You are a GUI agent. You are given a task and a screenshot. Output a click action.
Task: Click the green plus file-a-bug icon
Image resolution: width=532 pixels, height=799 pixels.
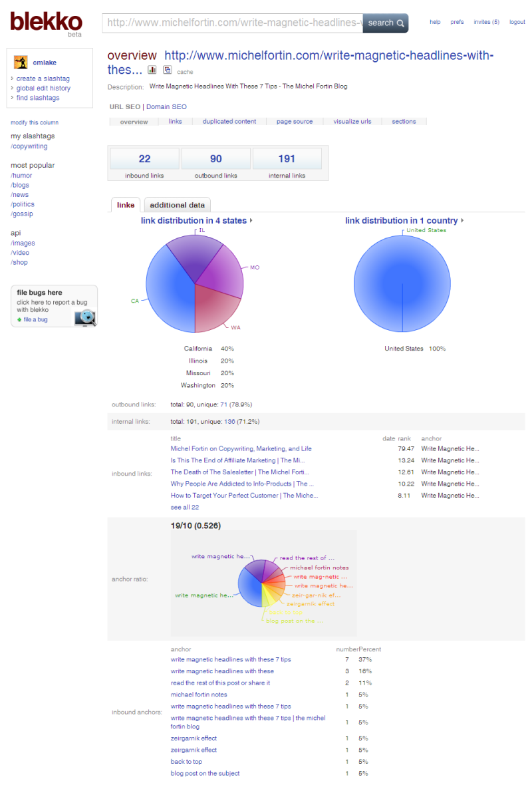tap(19, 320)
